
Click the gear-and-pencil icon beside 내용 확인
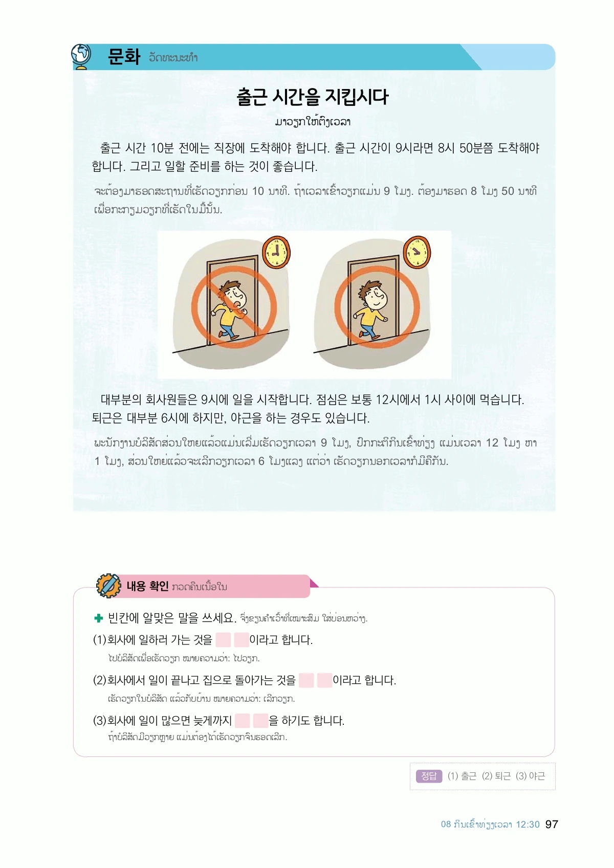tap(109, 586)
